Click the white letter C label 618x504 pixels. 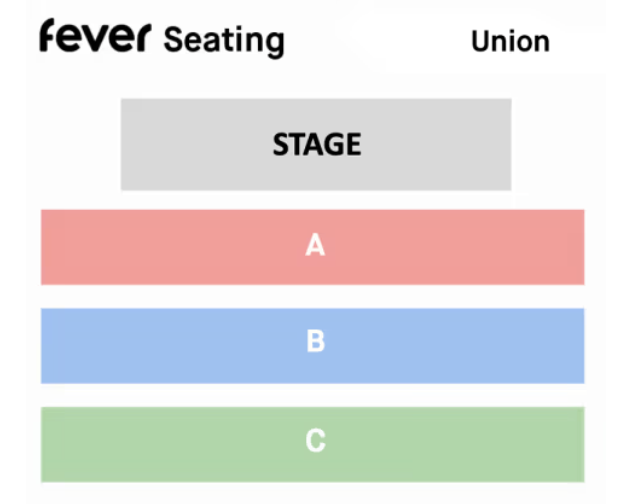(x=316, y=441)
